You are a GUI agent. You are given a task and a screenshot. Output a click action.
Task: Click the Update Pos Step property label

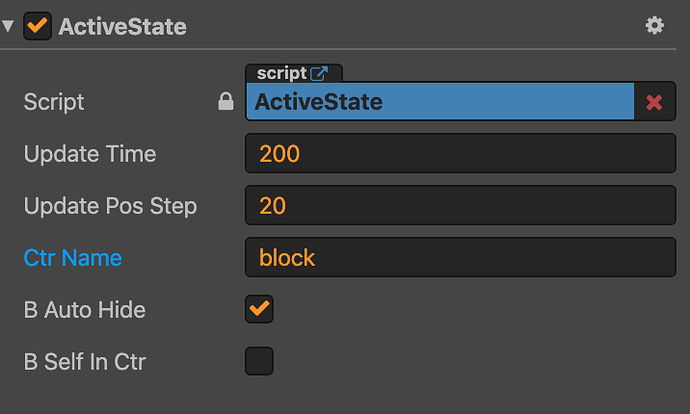point(110,206)
